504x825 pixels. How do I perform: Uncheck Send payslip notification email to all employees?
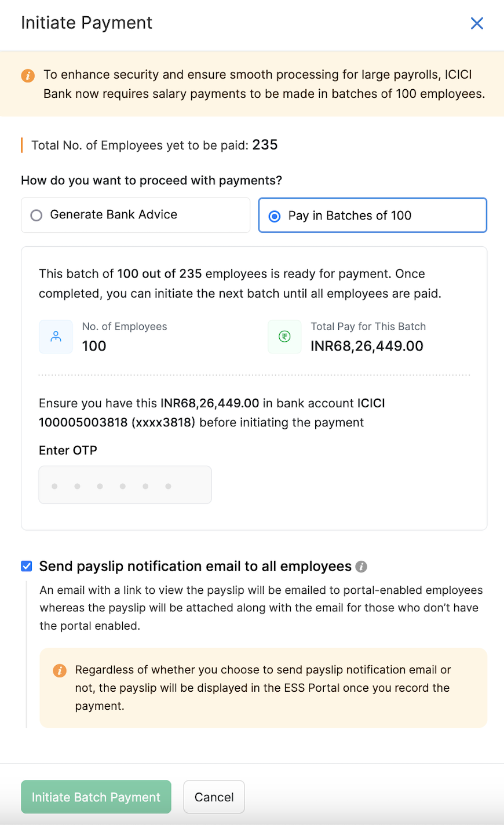(x=26, y=566)
